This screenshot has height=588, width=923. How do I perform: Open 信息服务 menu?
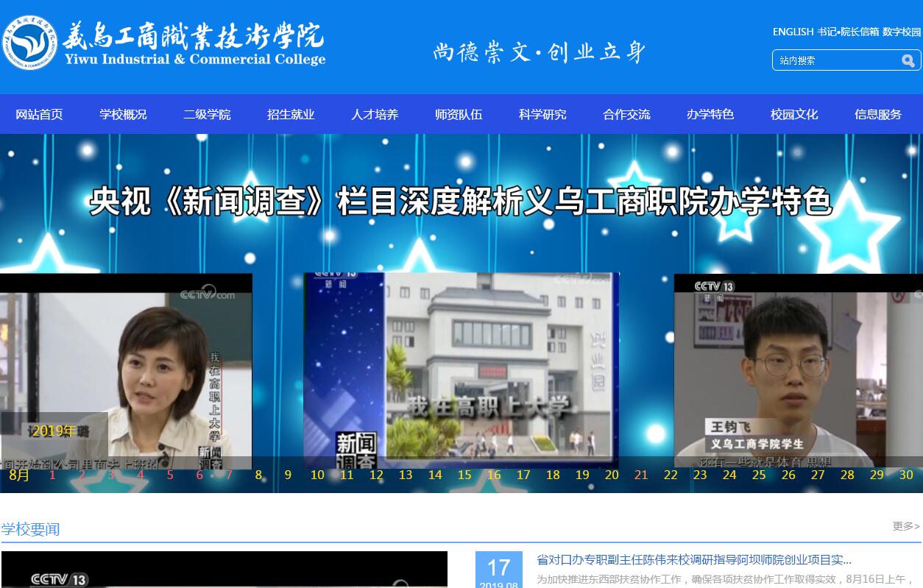[878, 114]
